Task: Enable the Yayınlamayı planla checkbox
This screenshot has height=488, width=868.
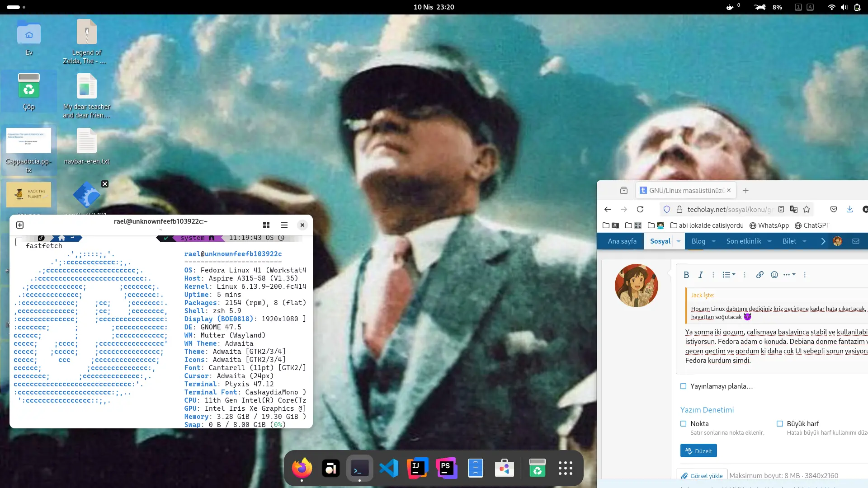Action: coord(684,386)
